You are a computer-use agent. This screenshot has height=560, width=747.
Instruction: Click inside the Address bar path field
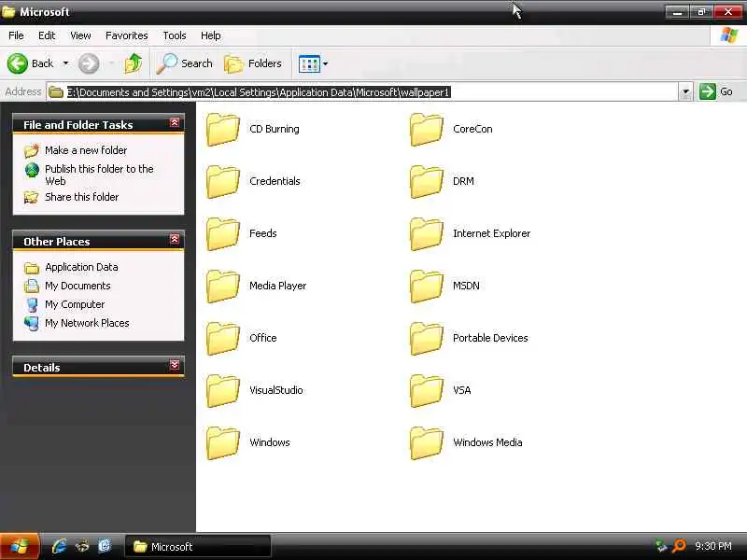coord(362,91)
